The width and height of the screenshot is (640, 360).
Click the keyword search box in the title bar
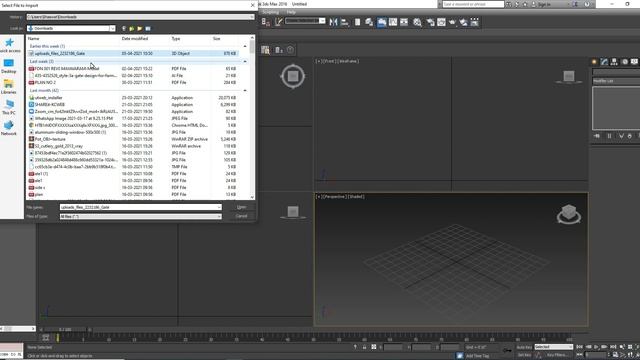click(473, 4)
